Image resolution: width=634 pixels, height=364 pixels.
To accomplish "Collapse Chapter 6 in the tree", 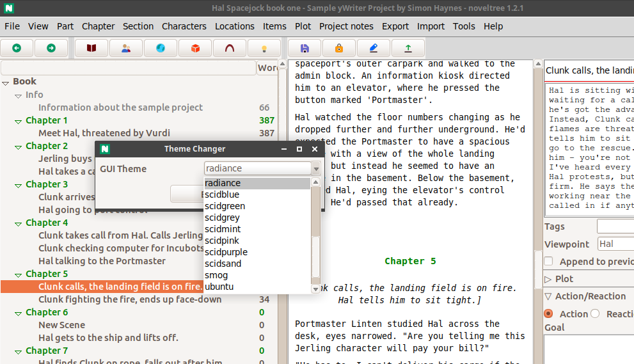I will click(18, 313).
